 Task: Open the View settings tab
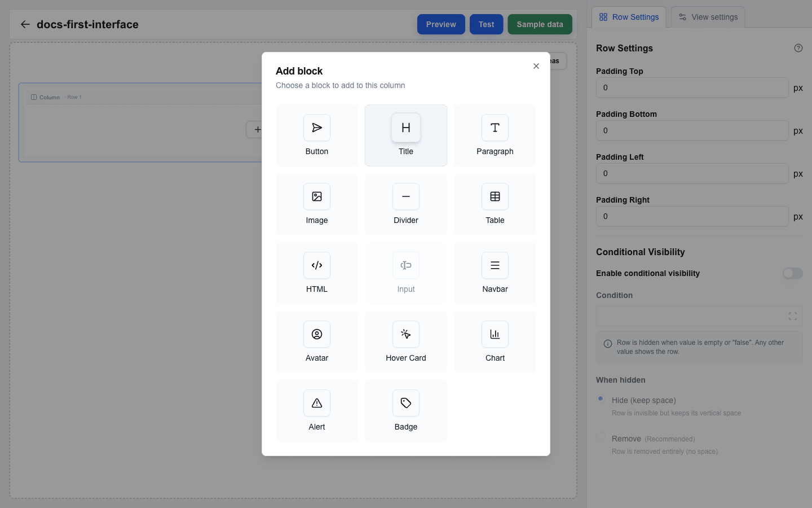708,17
